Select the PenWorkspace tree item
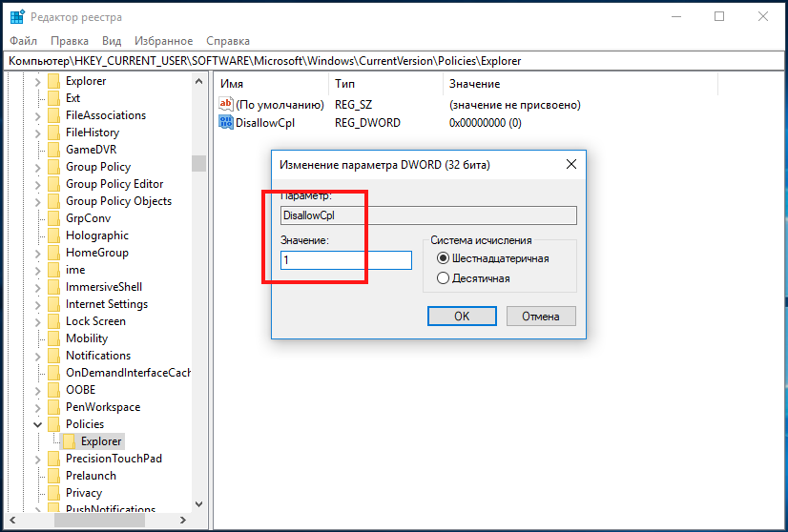This screenshot has width=788, height=532. coord(103,407)
